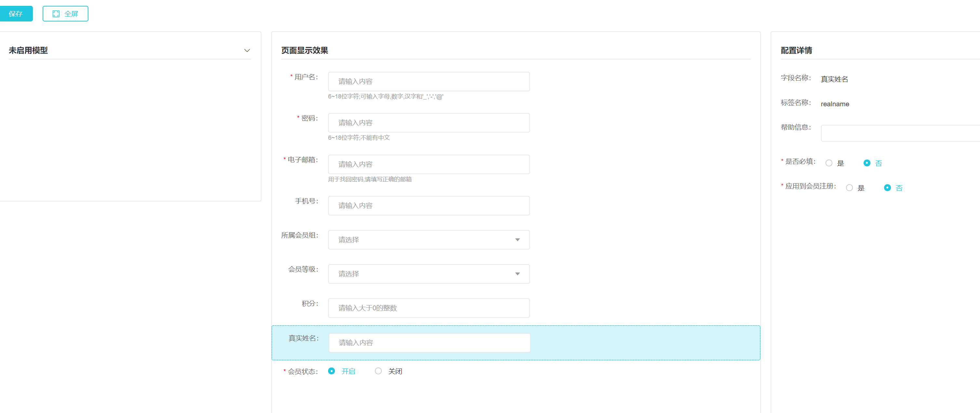Click the 未启用模型 panel header
Viewport: 980px width, 413px height.
point(29,51)
